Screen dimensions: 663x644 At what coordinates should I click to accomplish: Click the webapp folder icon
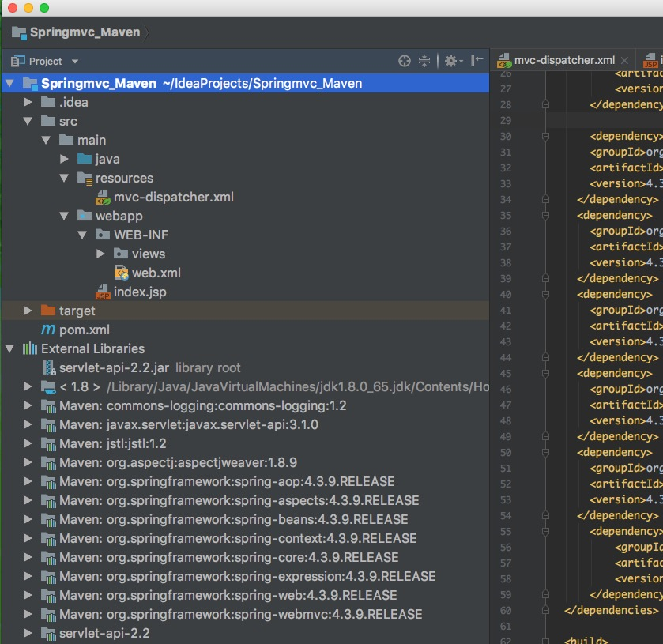85,216
